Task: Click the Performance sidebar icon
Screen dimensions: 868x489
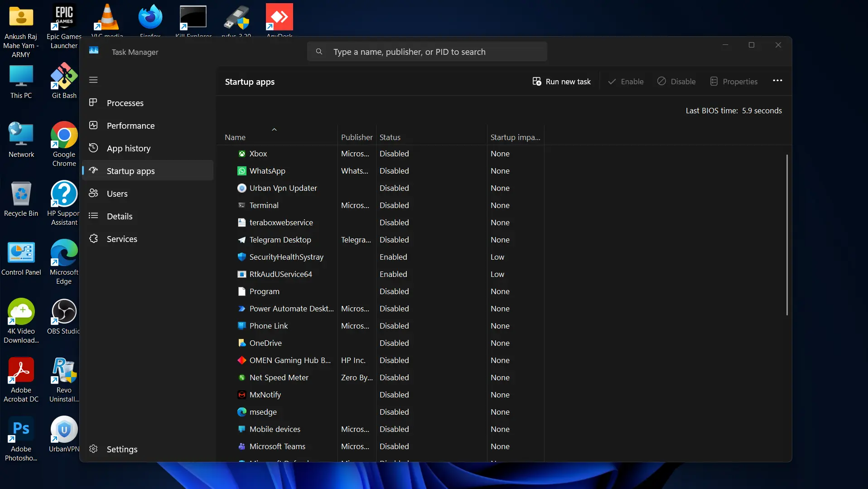Action: click(x=93, y=125)
